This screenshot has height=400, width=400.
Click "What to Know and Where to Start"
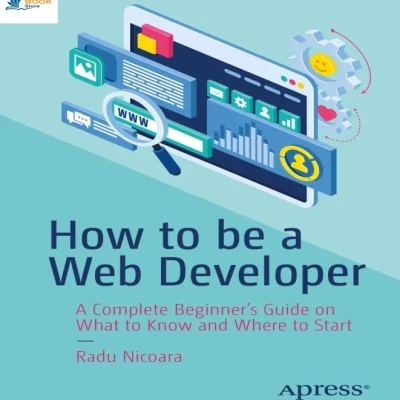coord(214,325)
